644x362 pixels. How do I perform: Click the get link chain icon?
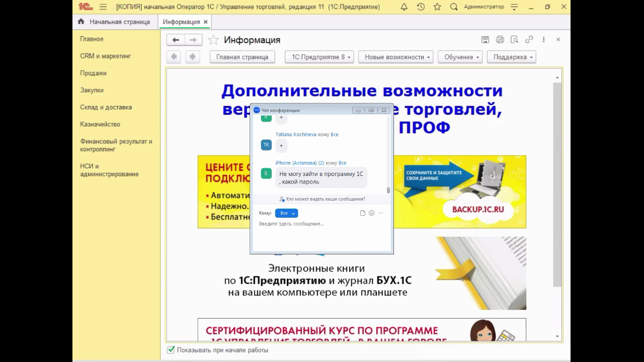pyautogui.click(x=529, y=40)
